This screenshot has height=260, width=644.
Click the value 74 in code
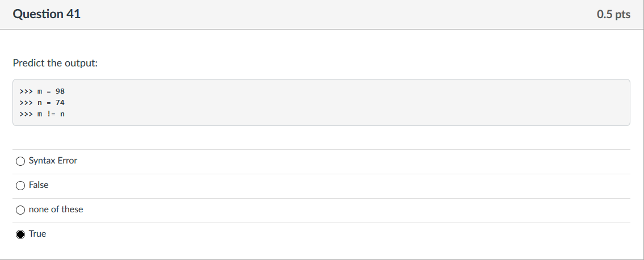coord(60,103)
